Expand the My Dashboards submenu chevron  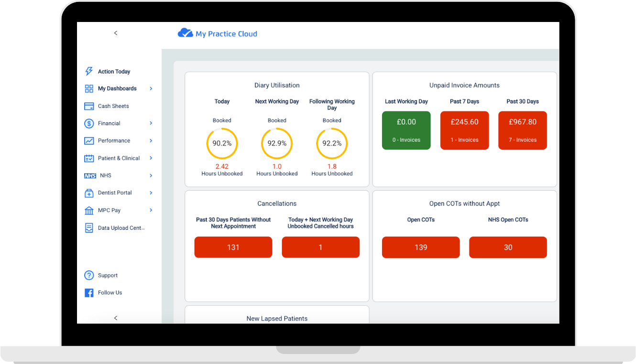coord(151,88)
